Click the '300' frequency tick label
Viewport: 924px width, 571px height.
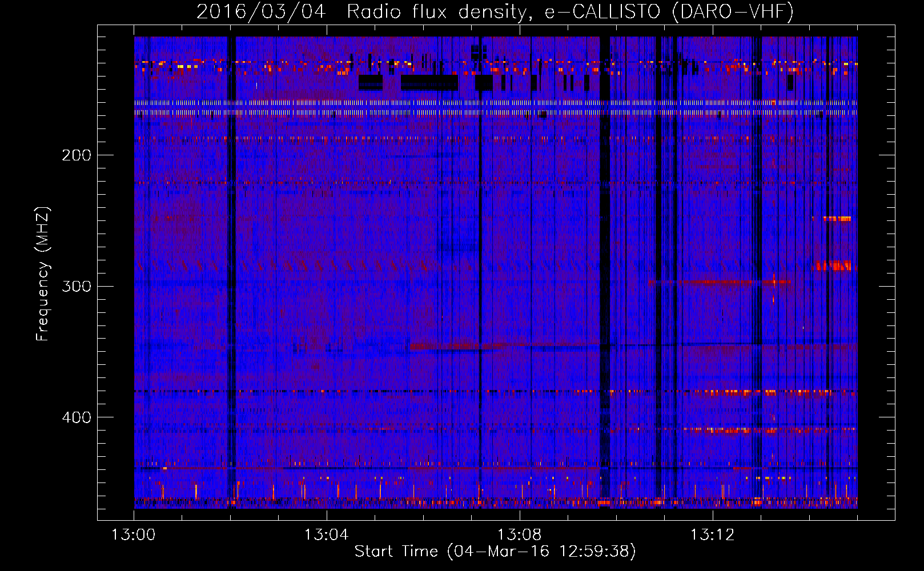pyautogui.click(x=77, y=286)
